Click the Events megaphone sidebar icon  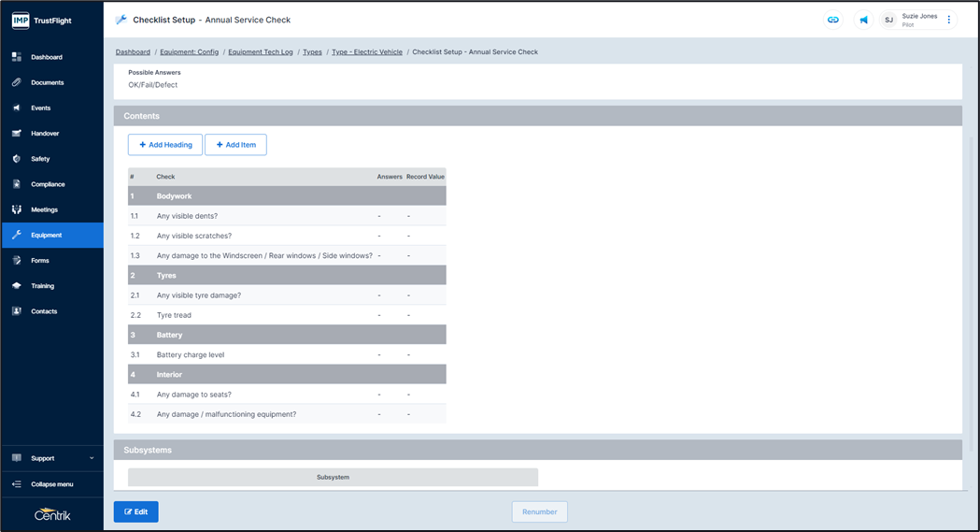click(17, 108)
